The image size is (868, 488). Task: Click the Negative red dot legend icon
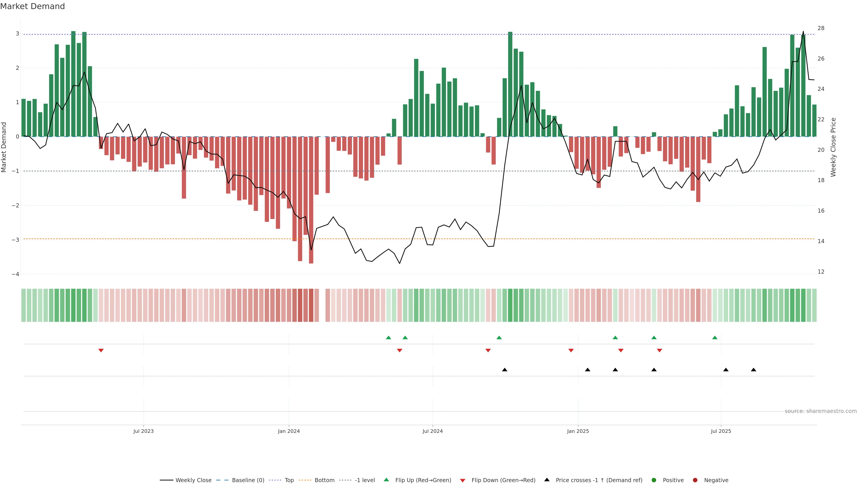(x=695, y=480)
